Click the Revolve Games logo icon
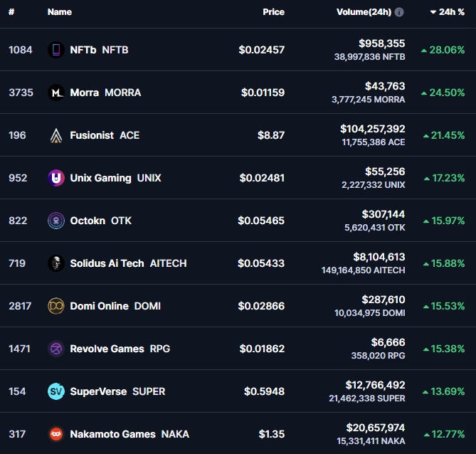The height and width of the screenshot is (454, 476). pyautogui.click(x=56, y=349)
